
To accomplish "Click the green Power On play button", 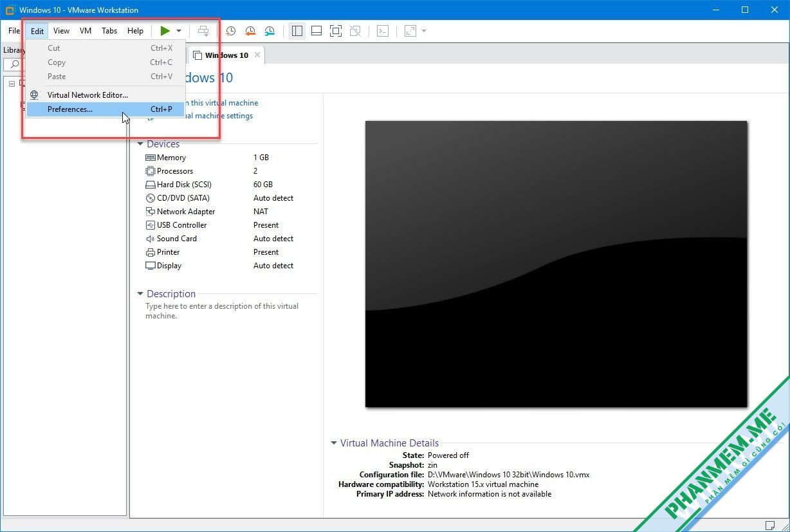I will 165,31.
